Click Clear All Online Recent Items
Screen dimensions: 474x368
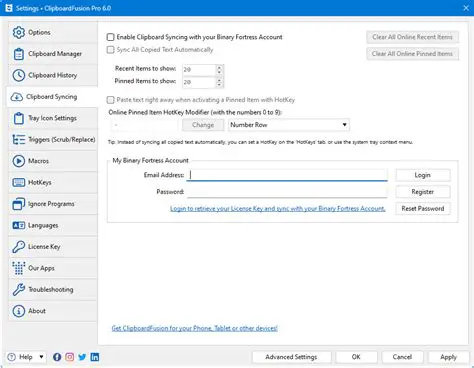click(412, 37)
